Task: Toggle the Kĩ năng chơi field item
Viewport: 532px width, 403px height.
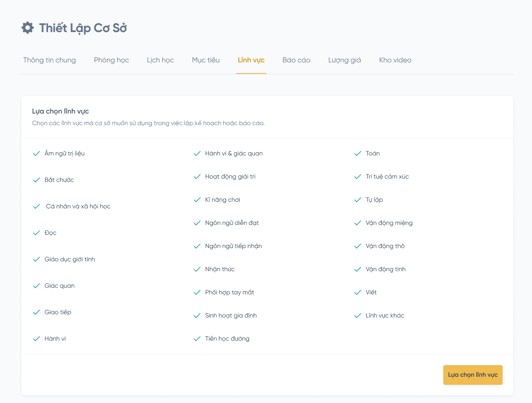Action: 222,200
